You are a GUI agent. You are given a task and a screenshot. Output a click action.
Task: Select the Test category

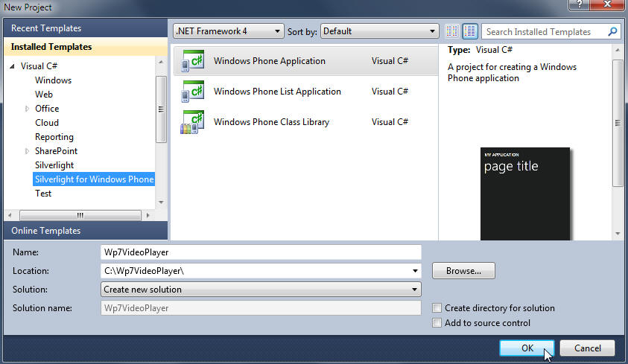(x=43, y=194)
